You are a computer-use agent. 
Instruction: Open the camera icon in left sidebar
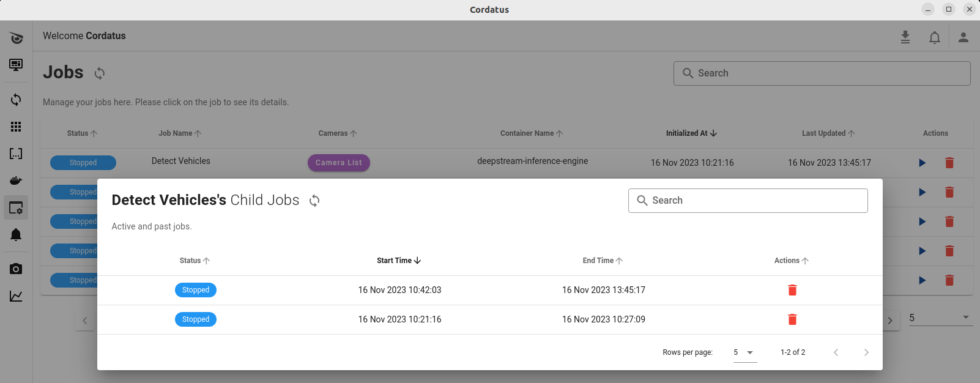[16, 269]
